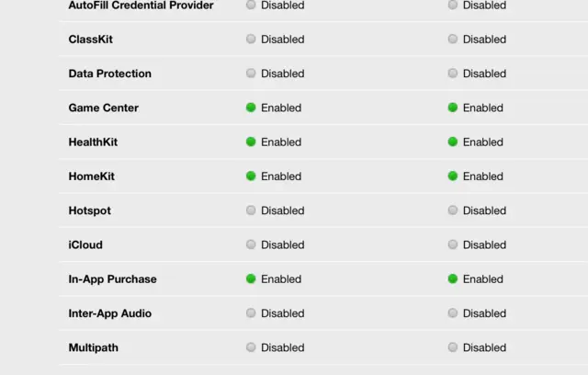Select the HealthKit capability label
The width and height of the screenshot is (588, 375).
tap(93, 142)
